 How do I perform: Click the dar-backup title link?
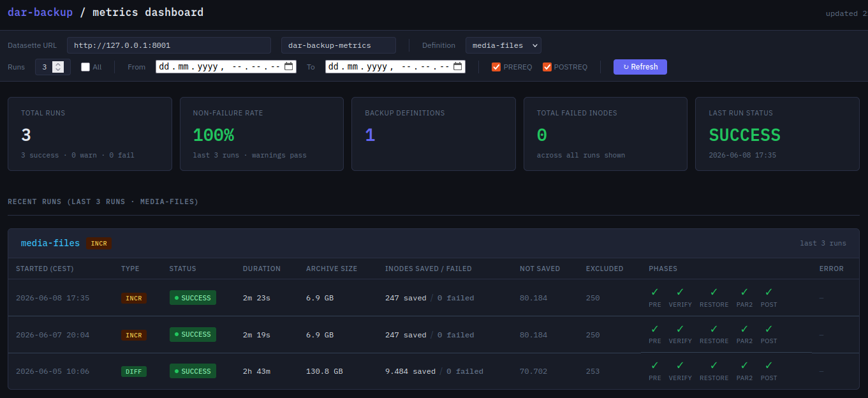(x=40, y=12)
